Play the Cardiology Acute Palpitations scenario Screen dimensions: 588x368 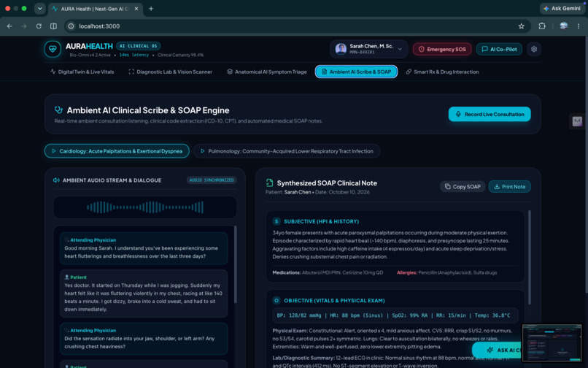(117, 151)
